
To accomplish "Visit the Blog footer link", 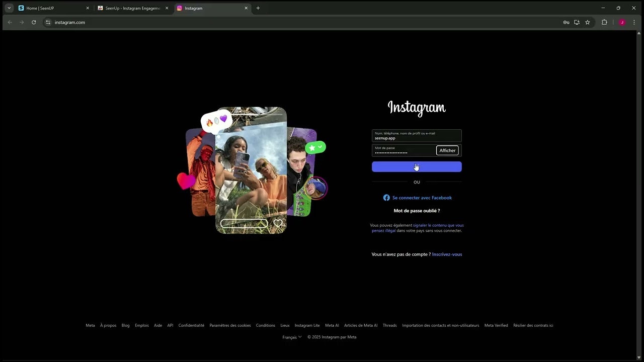I will (x=125, y=325).
